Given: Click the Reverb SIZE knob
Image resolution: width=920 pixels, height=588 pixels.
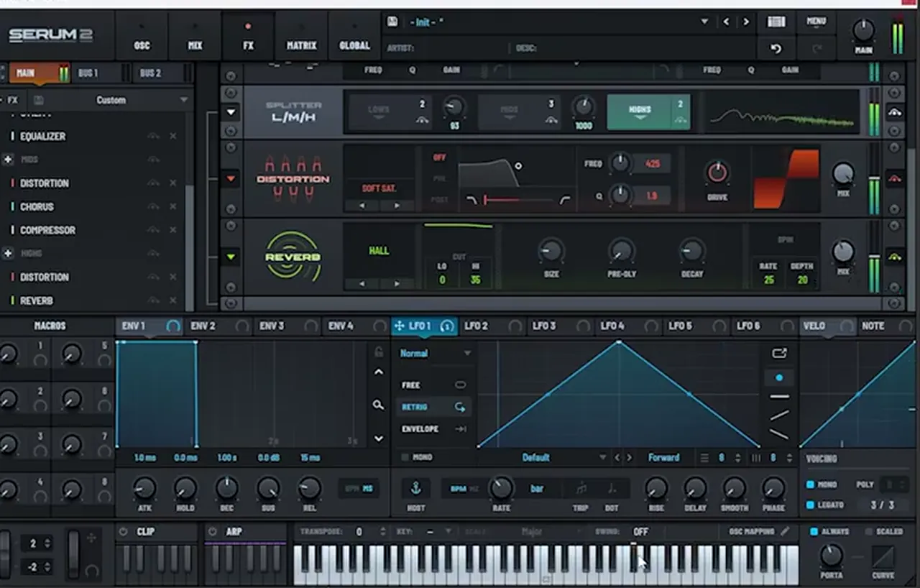Looking at the screenshot, I should point(551,250).
